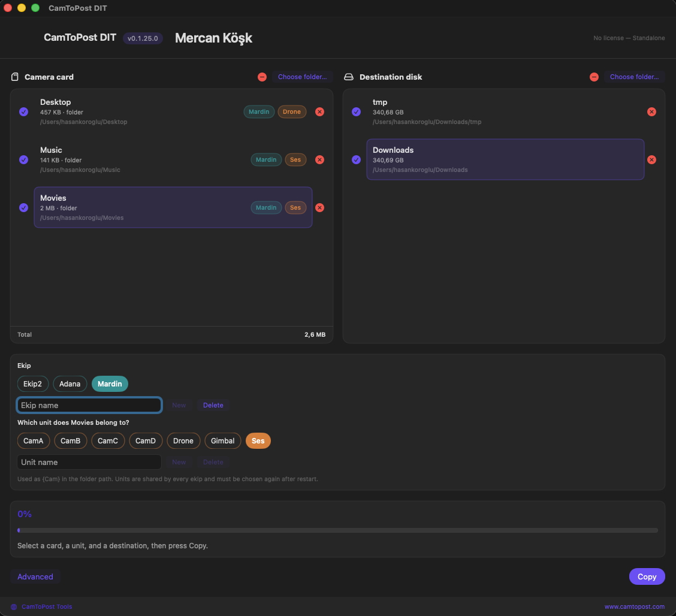
Task: Assign Movies to CamD unit
Action: pyautogui.click(x=145, y=440)
